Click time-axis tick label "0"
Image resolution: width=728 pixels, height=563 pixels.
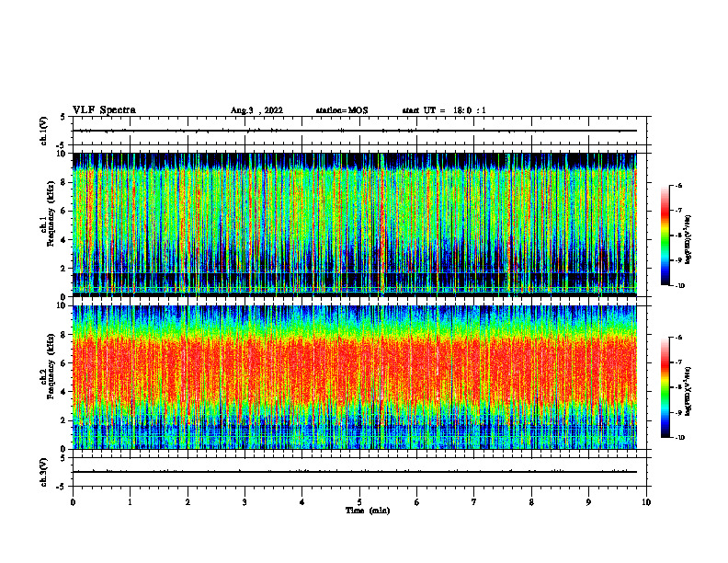[x=73, y=502]
